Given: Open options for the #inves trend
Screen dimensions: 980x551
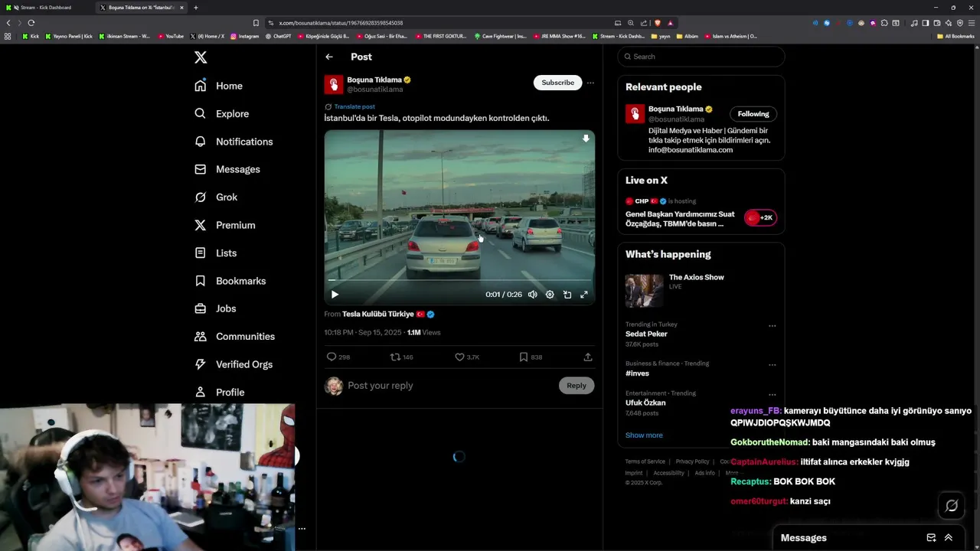Looking at the screenshot, I should [x=772, y=365].
